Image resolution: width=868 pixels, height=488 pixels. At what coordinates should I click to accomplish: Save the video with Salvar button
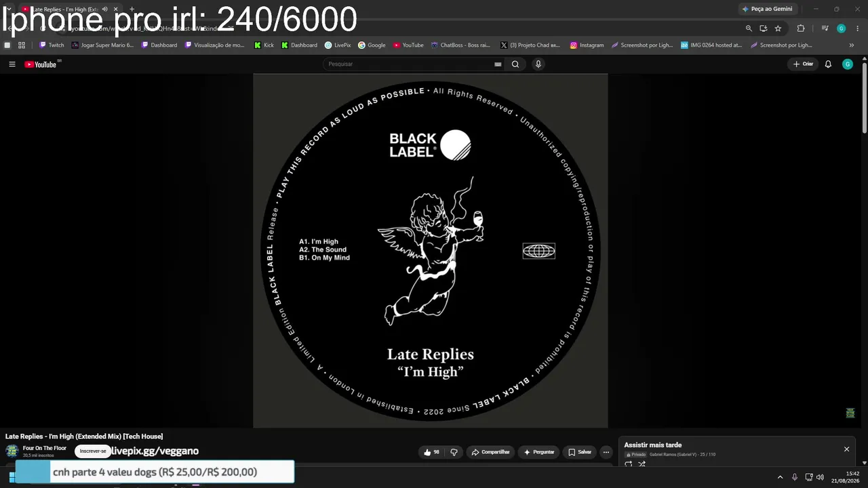tap(580, 452)
